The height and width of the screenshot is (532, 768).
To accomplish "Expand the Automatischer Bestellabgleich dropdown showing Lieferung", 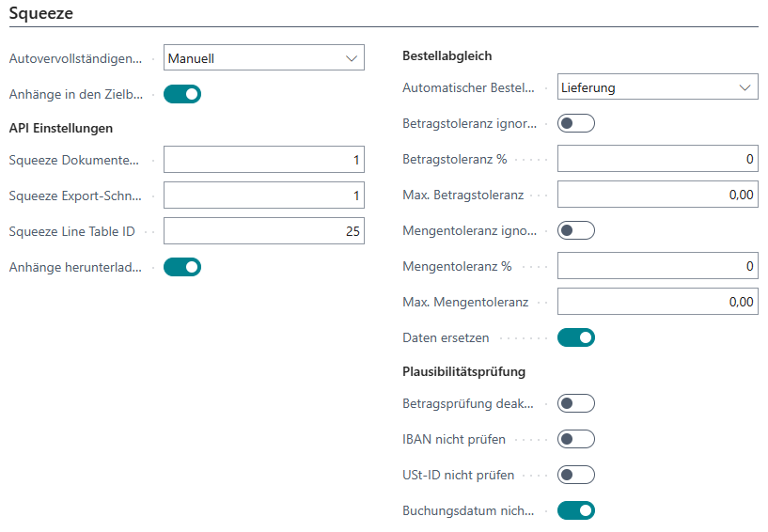I will tap(657, 87).
